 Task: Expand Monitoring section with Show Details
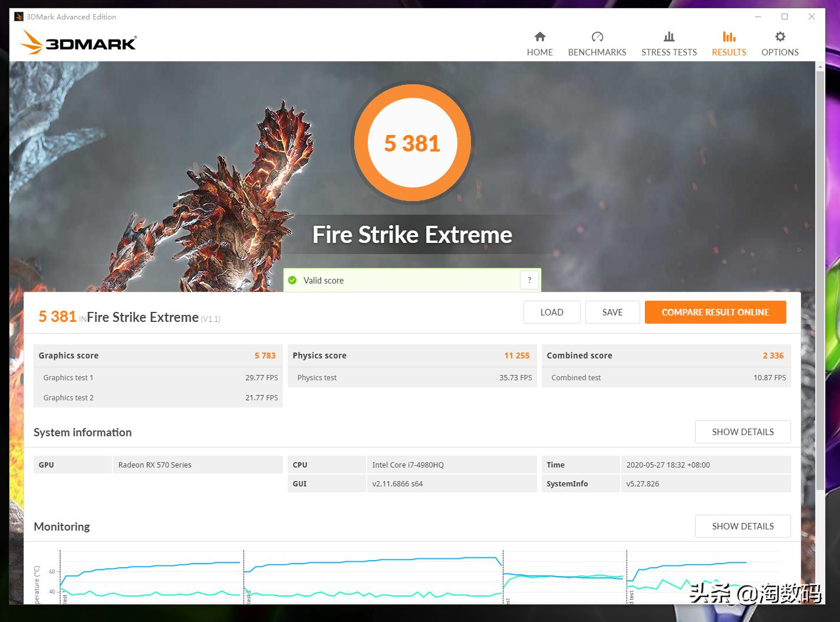click(x=742, y=526)
